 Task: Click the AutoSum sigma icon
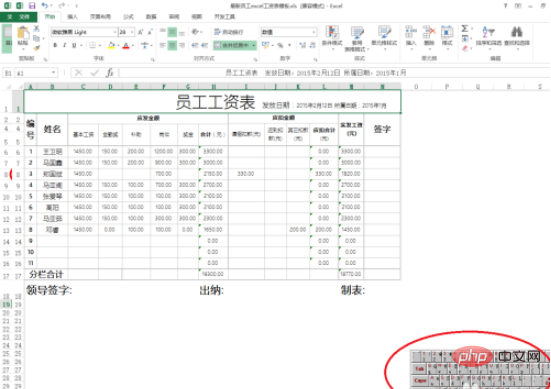pyautogui.click(x=465, y=28)
